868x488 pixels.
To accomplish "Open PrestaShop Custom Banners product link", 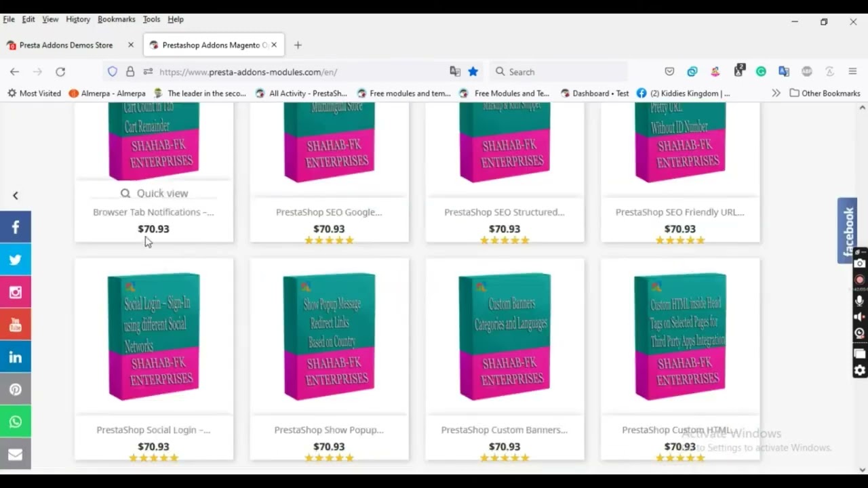I will (505, 430).
